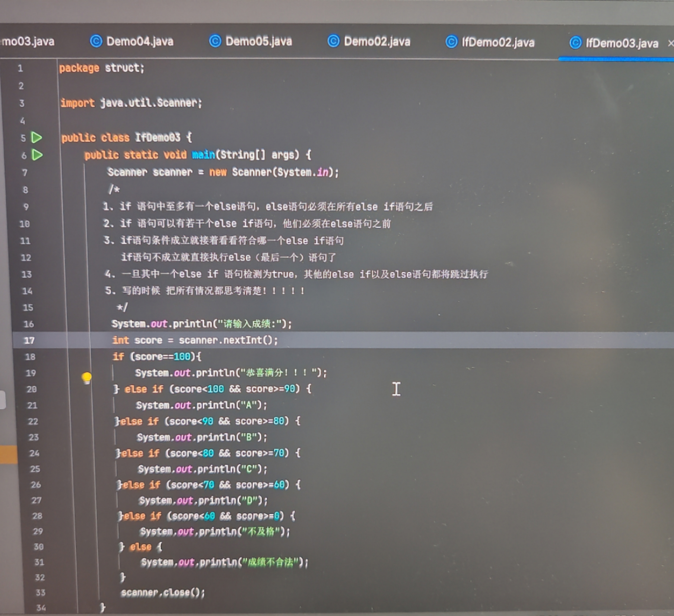
Task: Click the nextInt method call
Action: [243, 340]
